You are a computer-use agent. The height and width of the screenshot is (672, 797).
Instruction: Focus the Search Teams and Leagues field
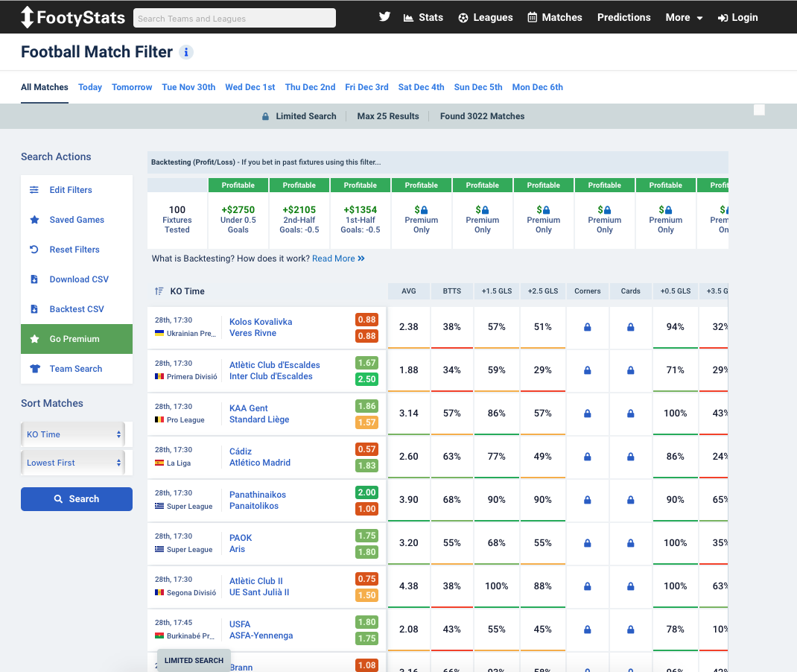click(235, 18)
